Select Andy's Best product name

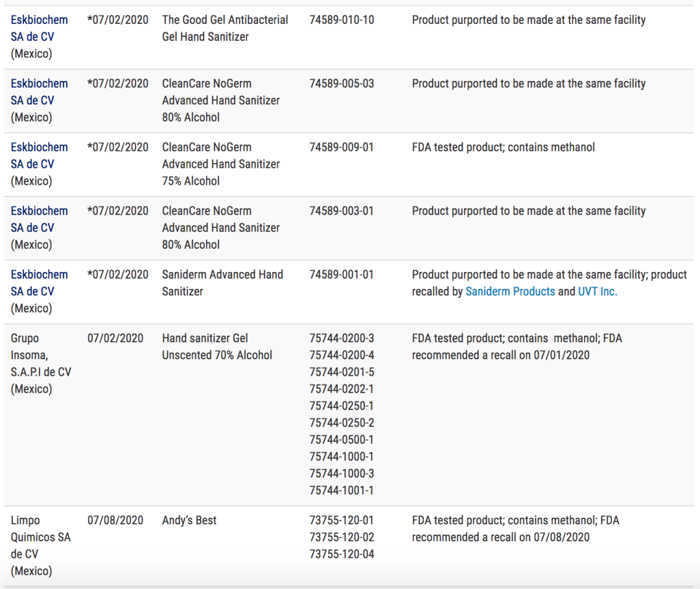pyautogui.click(x=189, y=520)
